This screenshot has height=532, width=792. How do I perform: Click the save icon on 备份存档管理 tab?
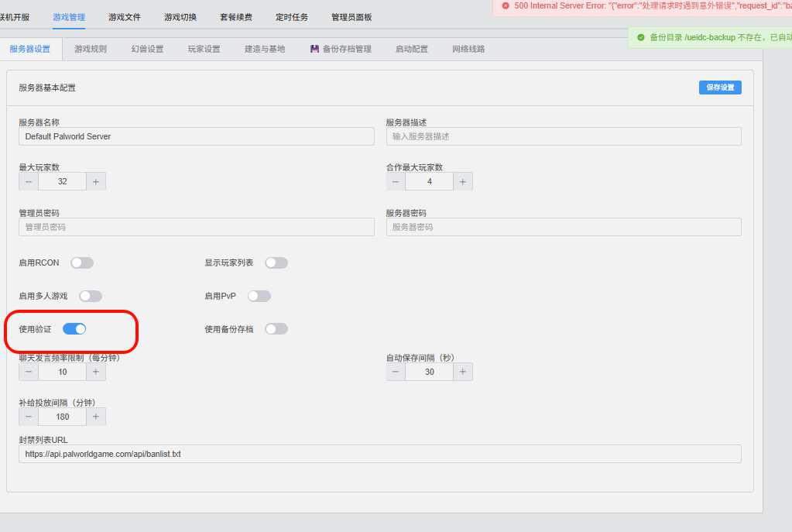click(314, 49)
